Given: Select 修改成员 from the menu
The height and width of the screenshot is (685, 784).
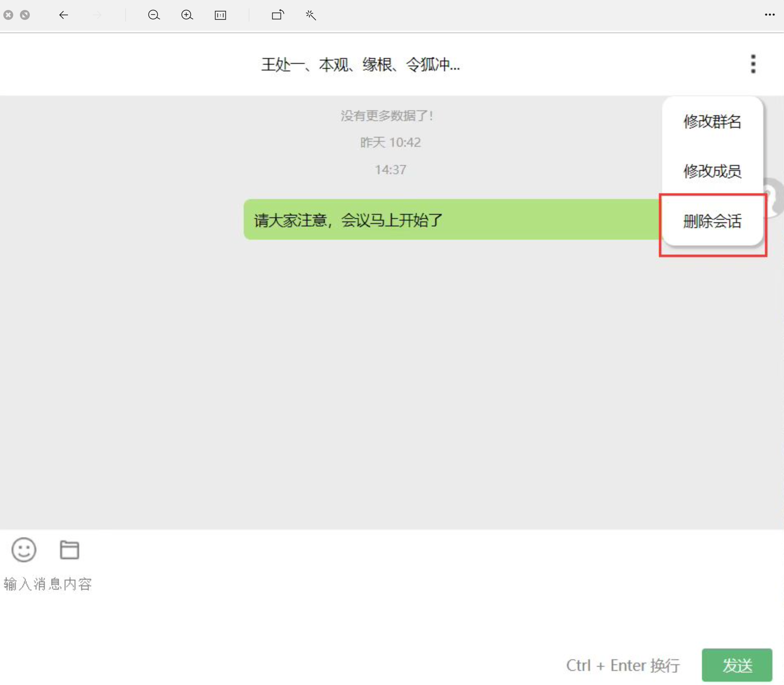Looking at the screenshot, I should (x=711, y=171).
